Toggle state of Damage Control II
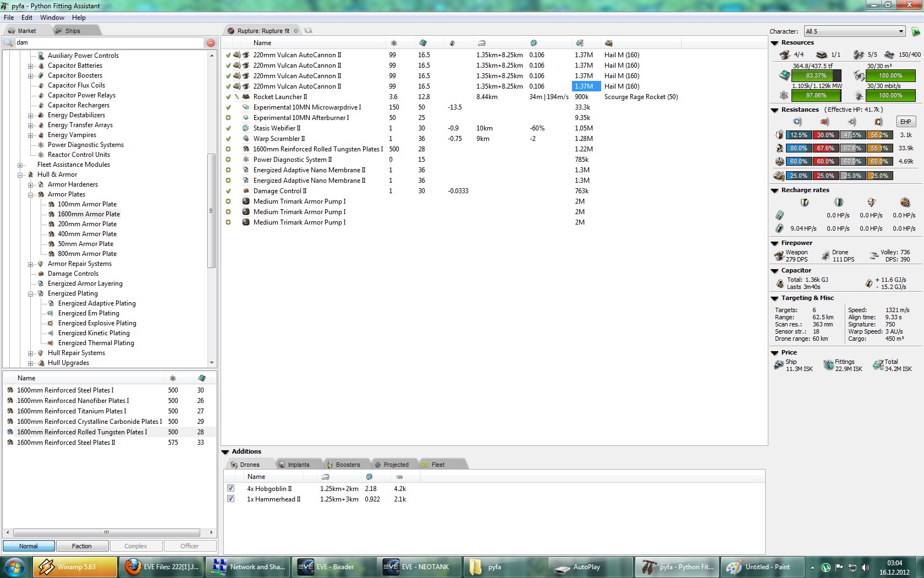 228,191
